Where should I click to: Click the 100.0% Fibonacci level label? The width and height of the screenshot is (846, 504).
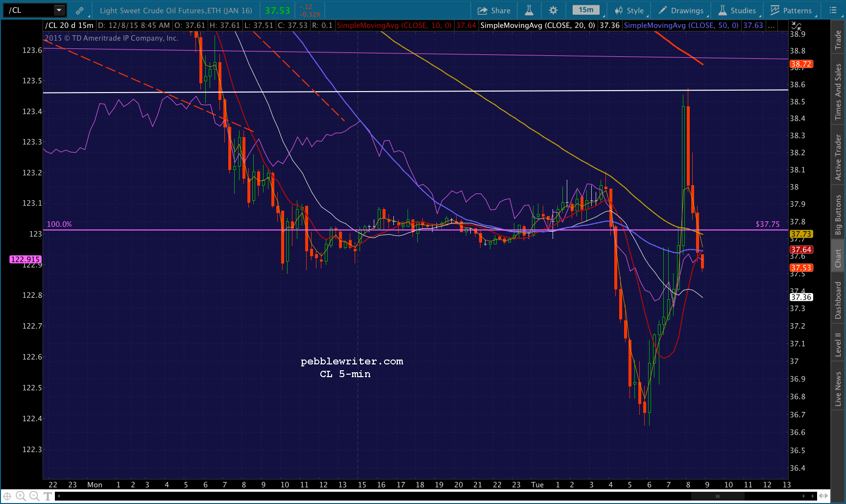(59, 224)
